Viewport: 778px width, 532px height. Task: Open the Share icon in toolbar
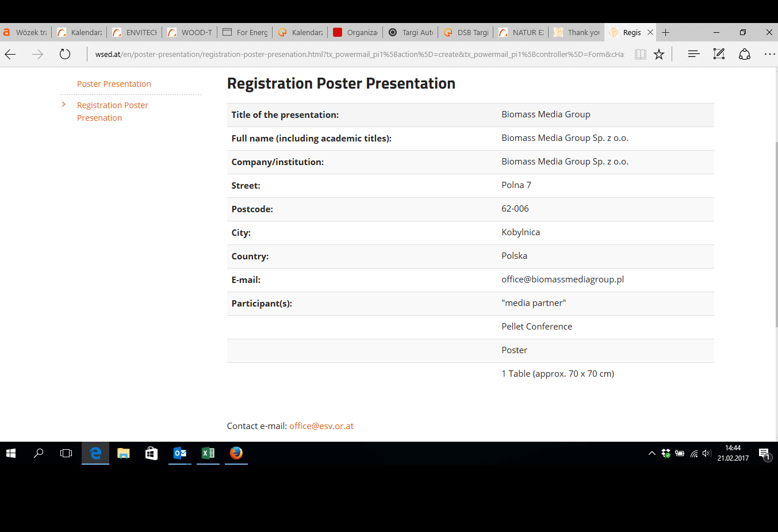745,54
